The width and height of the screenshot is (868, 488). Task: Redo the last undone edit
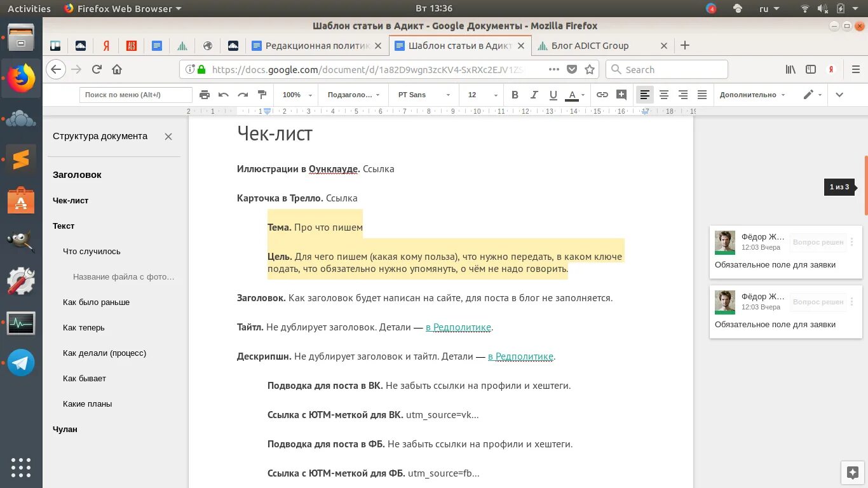243,95
